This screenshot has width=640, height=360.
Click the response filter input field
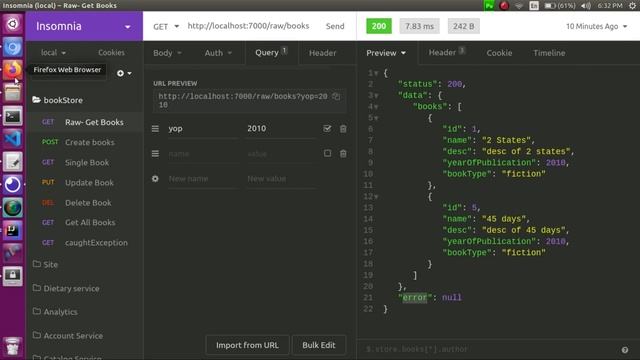[x=490, y=349]
